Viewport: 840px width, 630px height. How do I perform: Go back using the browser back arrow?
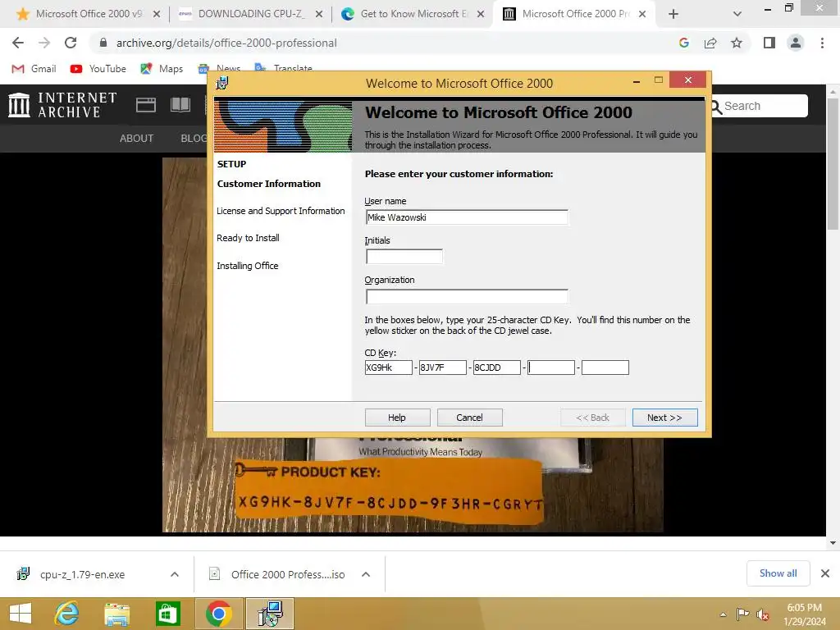[x=18, y=43]
